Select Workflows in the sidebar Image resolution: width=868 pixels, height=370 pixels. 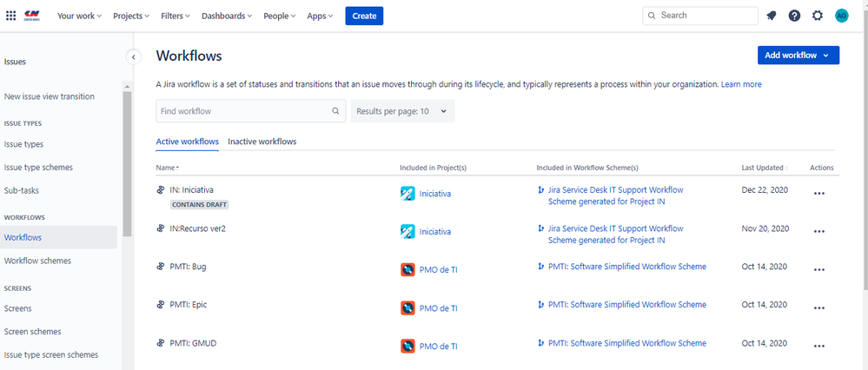[x=59, y=237]
